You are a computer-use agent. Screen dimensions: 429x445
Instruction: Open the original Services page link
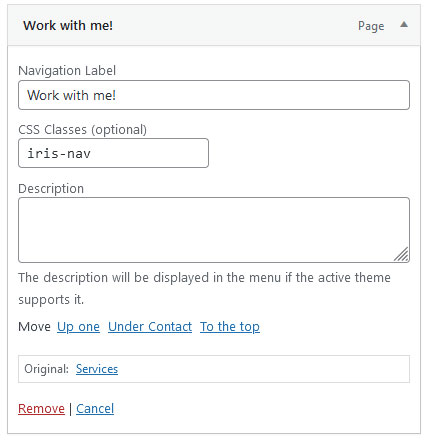[x=97, y=369]
